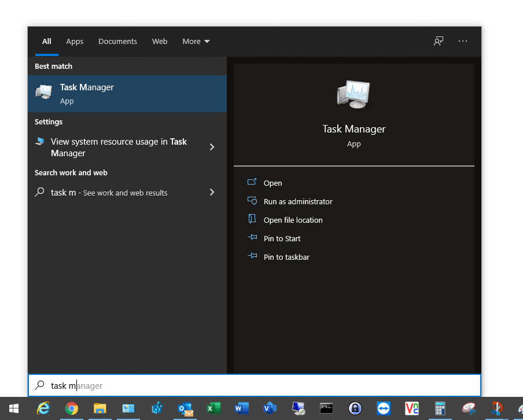Open Calculator from the taskbar
The width and height of the screenshot is (523, 420).
(440, 408)
